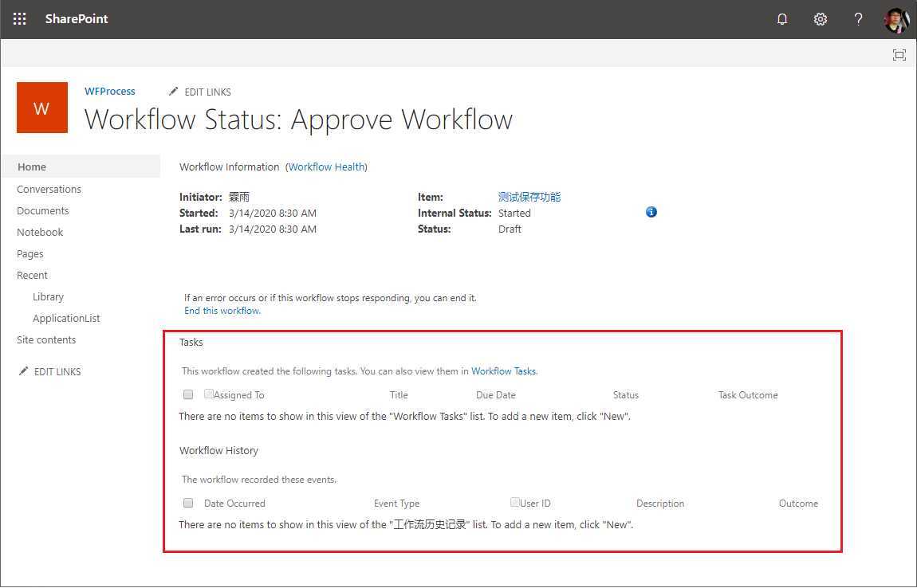Open Documents in left navigation
The image size is (917, 588).
click(43, 210)
